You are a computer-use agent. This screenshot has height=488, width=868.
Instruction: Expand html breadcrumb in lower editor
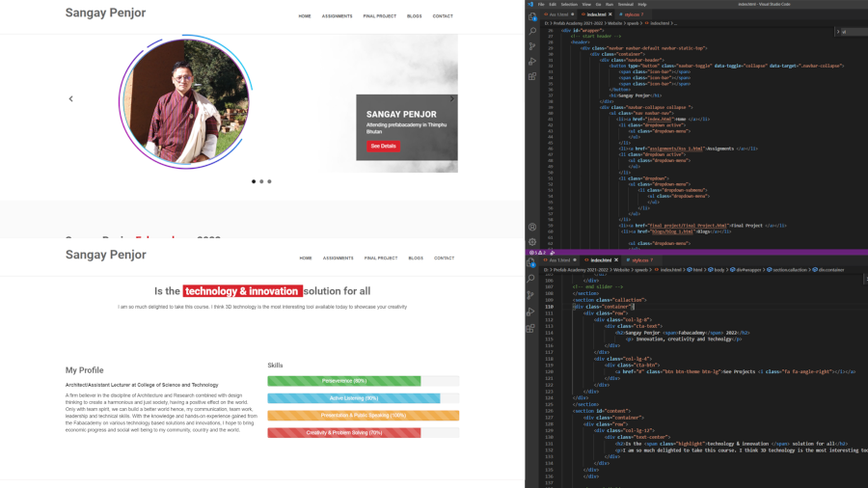(694, 270)
